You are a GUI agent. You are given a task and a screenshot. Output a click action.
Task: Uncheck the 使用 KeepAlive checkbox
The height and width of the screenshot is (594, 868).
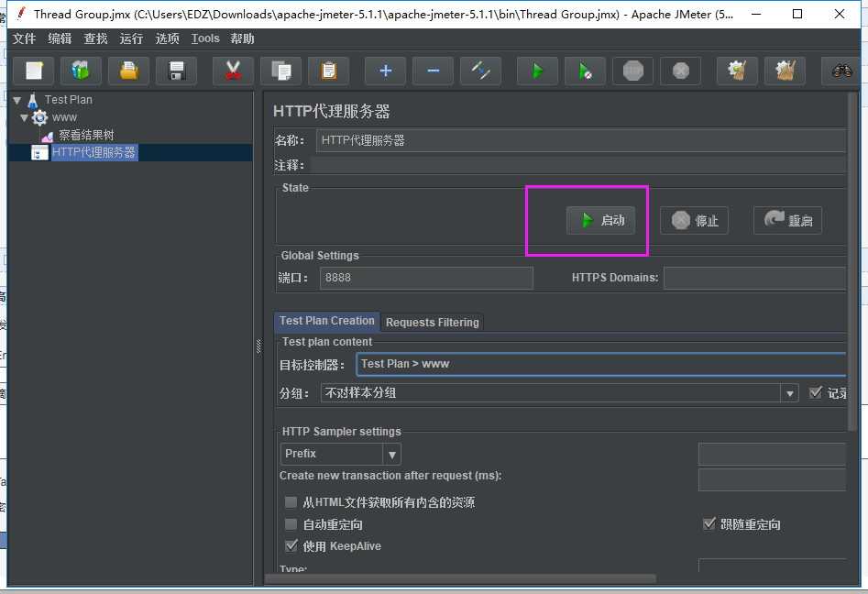click(291, 546)
